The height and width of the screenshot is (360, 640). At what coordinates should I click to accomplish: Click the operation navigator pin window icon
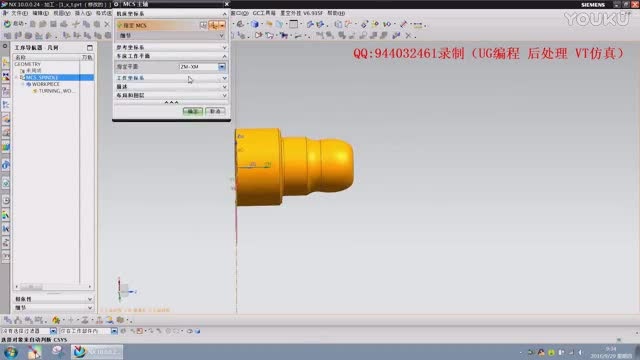pyautogui.click(x=90, y=48)
